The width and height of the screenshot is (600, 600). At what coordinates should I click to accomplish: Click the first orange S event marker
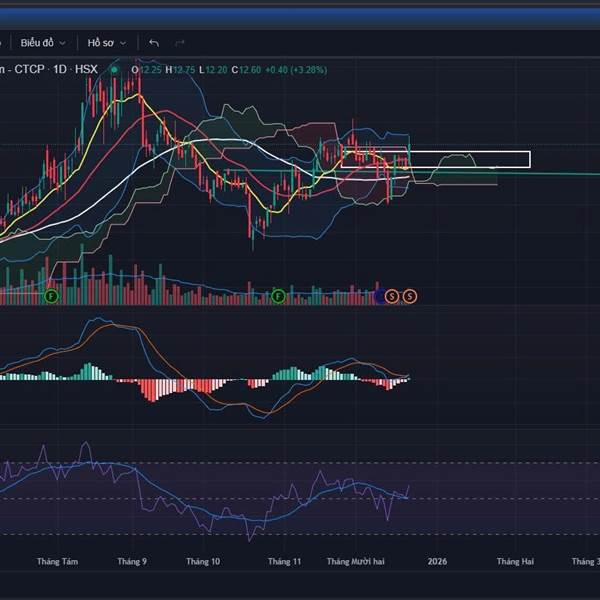click(392, 296)
